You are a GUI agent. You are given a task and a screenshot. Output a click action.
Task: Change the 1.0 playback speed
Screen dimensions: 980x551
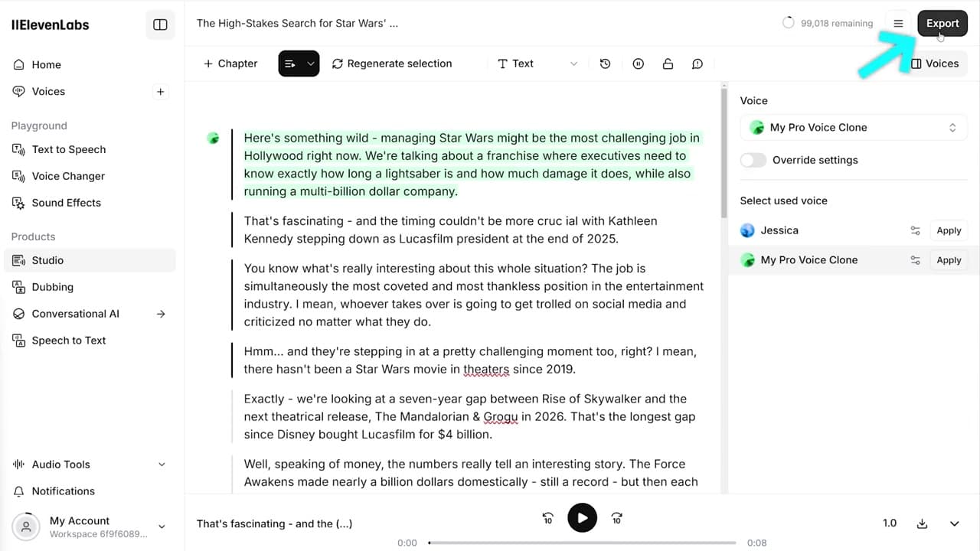click(890, 523)
